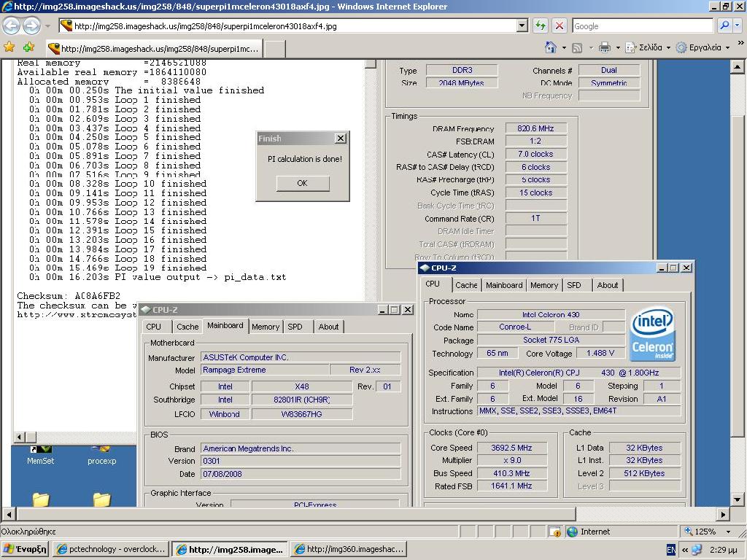Screen dimensions: 747x560
Task: Switch to img258.imageshack taskbar window
Action: [x=230, y=549]
